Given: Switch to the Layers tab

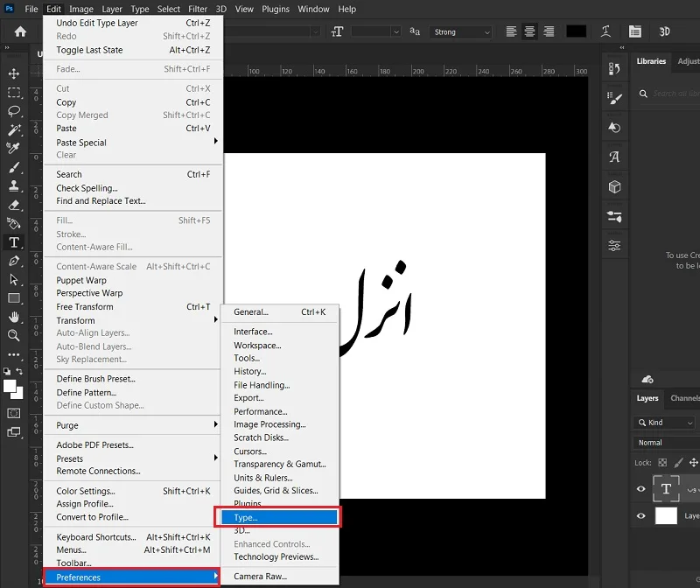Looking at the screenshot, I should click(x=647, y=398).
